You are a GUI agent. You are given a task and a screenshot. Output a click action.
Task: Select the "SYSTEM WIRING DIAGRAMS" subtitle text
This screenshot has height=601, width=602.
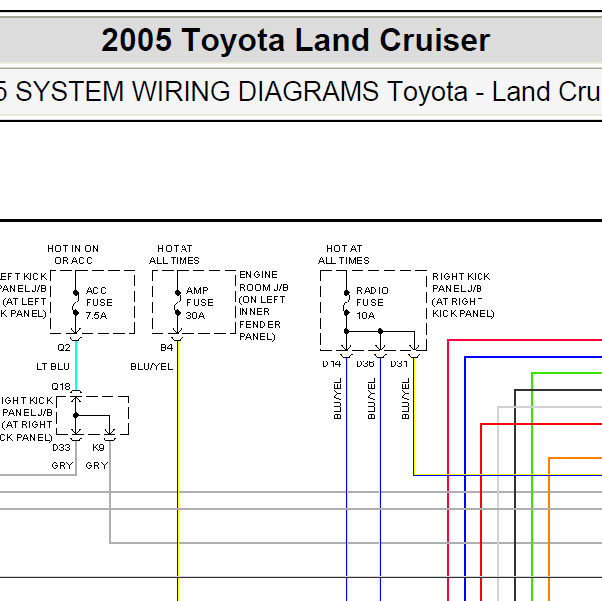point(197,92)
